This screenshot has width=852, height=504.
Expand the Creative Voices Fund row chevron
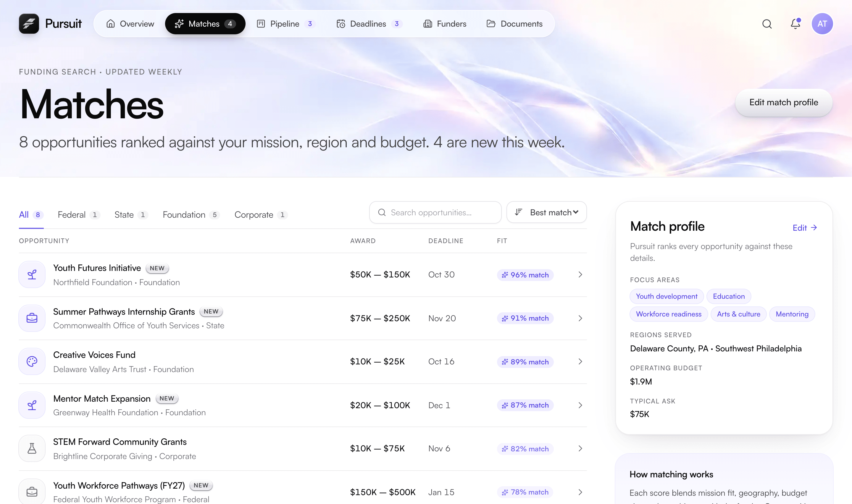(580, 361)
